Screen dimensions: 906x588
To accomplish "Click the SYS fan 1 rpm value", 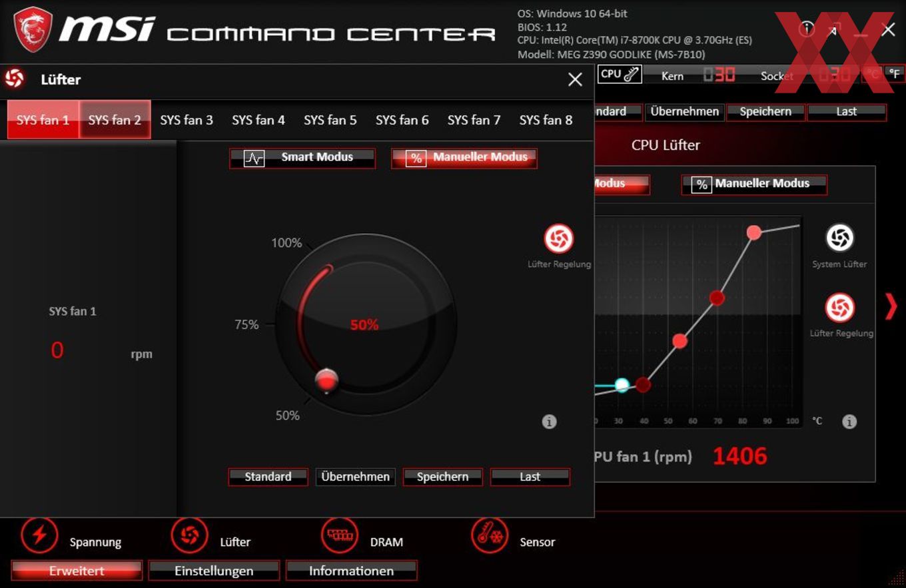I will pyautogui.click(x=57, y=350).
